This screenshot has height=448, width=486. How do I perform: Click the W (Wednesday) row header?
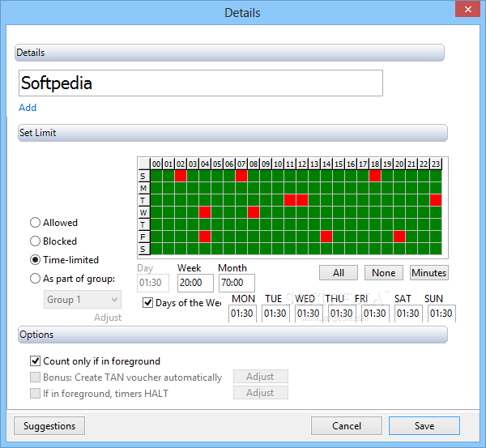click(144, 212)
